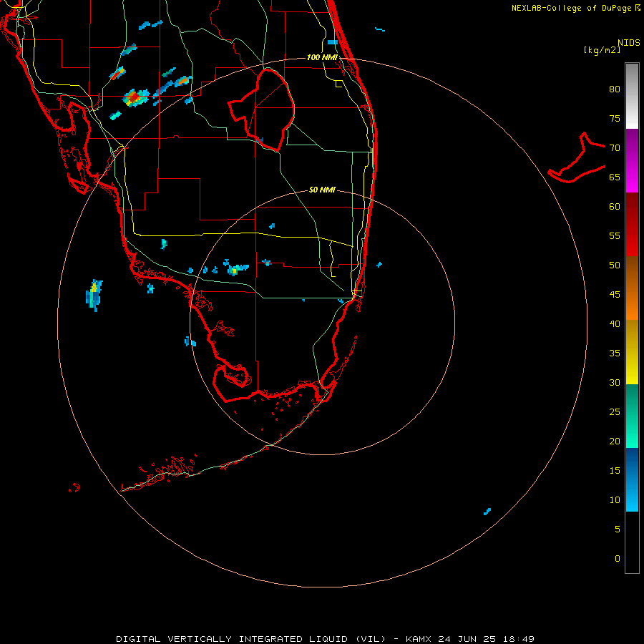Pick the gray-white top segment of the color bar
This screenshot has width=644, height=644.
coord(632,96)
